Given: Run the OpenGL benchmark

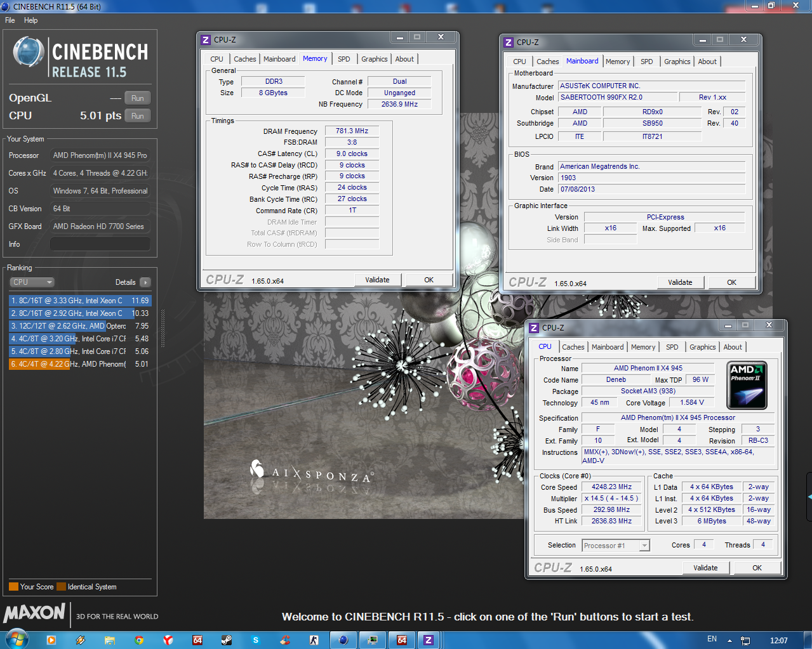Looking at the screenshot, I should point(138,98).
